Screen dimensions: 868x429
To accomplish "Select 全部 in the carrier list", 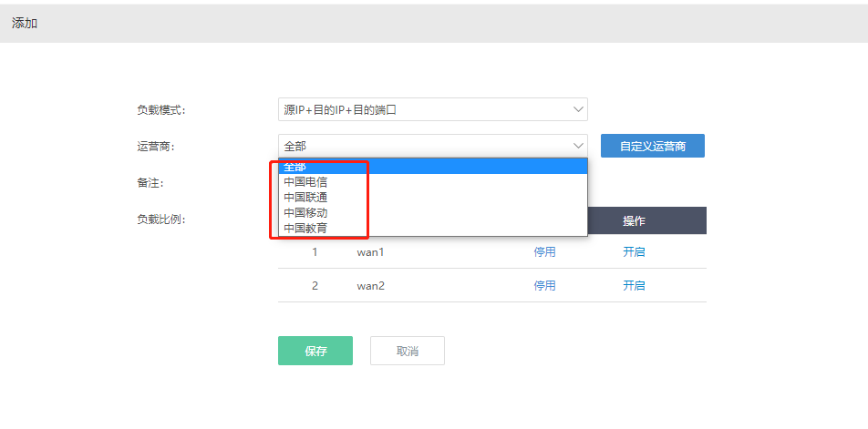I will click(432, 167).
